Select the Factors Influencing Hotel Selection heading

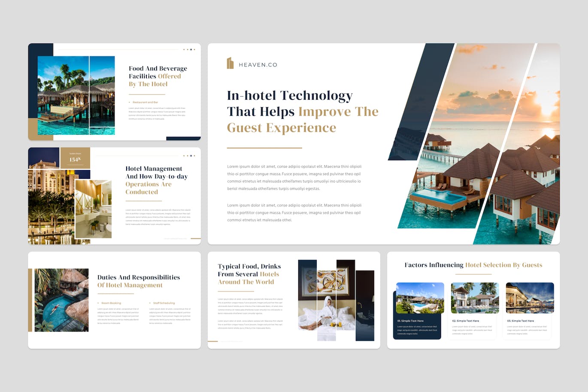tap(473, 265)
